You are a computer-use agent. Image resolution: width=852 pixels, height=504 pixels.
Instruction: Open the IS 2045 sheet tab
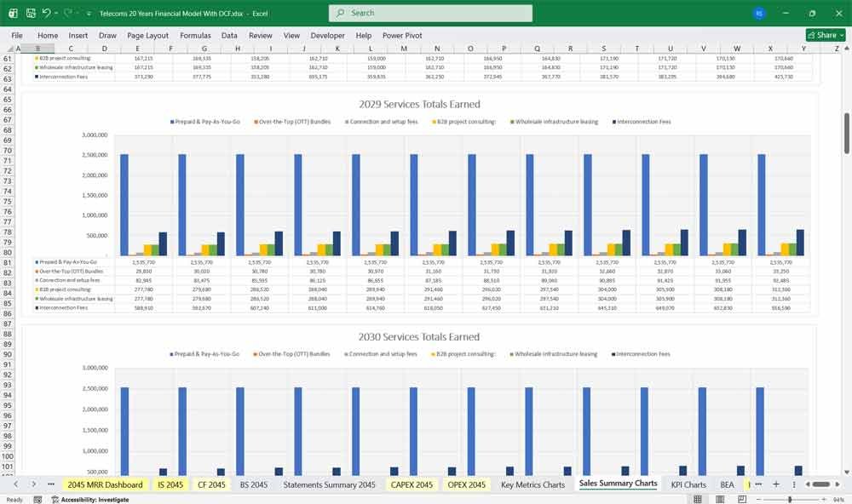pyautogui.click(x=170, y=484)
